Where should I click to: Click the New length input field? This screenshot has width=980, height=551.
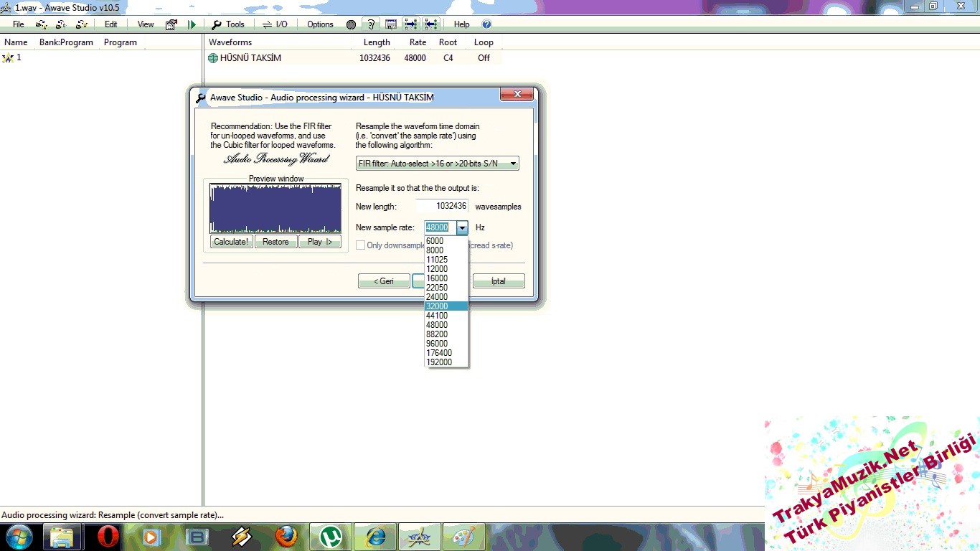tap(442, 206)
